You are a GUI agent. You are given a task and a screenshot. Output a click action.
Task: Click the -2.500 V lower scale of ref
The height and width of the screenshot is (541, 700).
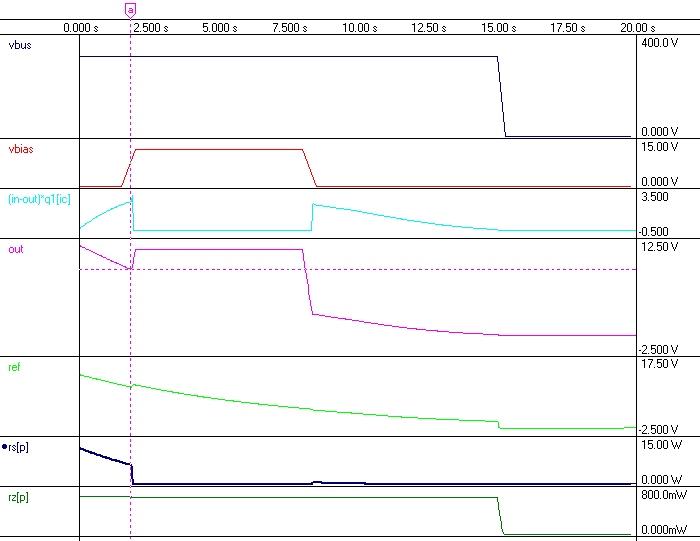pos(658,430)
